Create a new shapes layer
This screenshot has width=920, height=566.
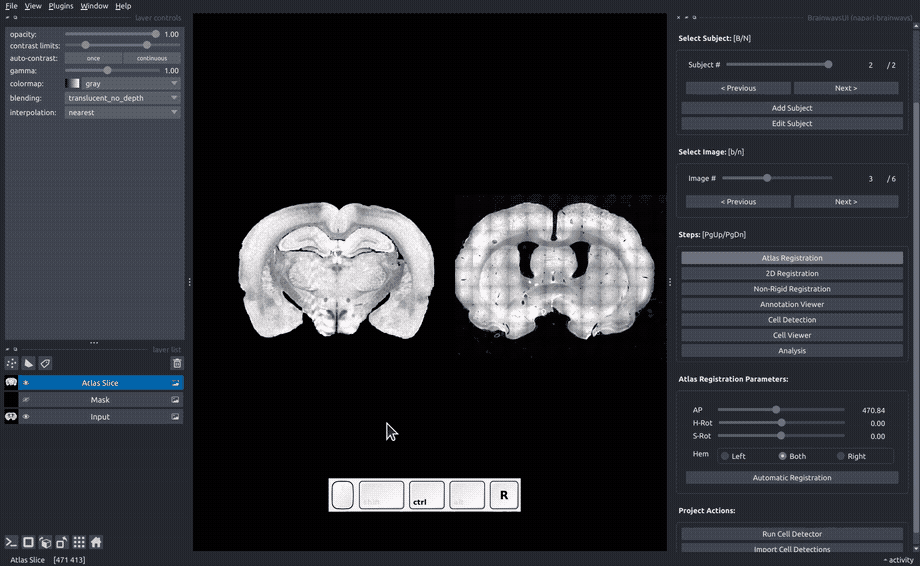28,364
